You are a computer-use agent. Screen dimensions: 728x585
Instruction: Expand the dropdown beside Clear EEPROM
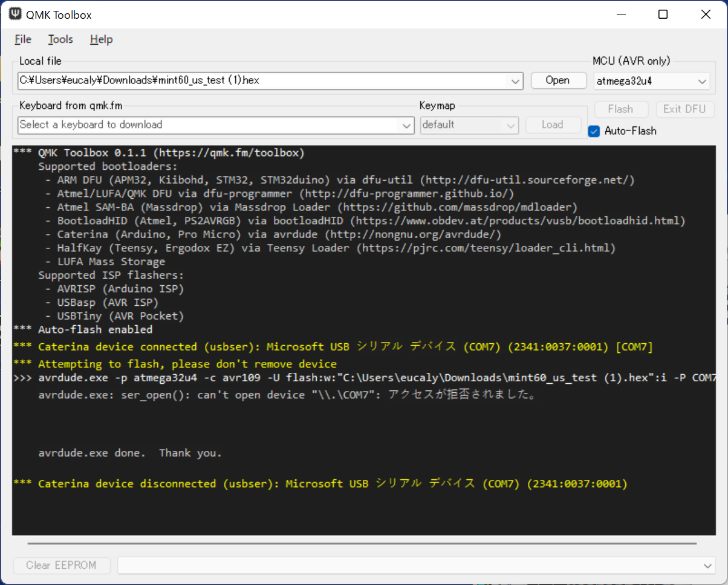pyautogui.click(x=708, y=566)
